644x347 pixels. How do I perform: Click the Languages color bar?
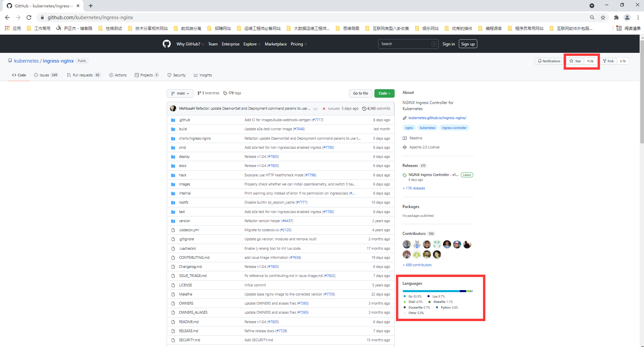click(437, 291)
